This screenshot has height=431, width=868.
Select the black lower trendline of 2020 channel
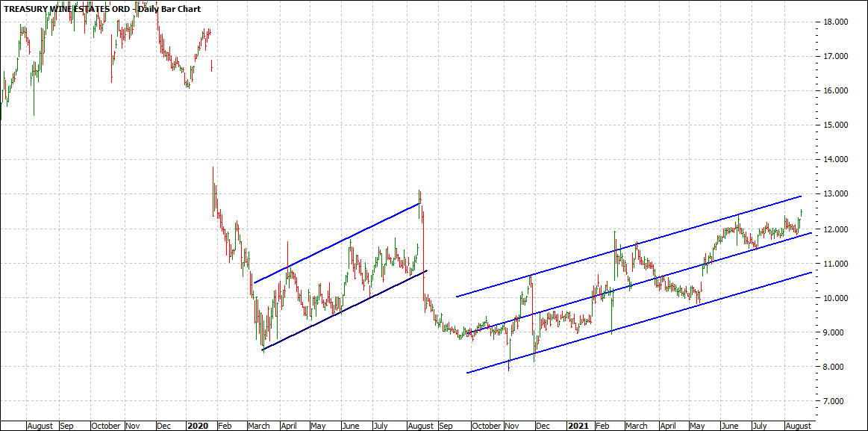(344, 311)
